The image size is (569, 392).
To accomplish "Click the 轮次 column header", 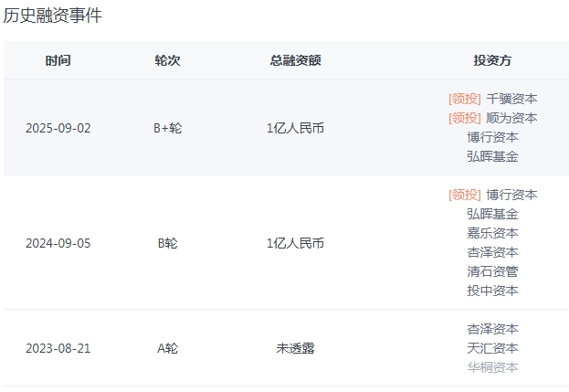I will [x=167, y=60].
